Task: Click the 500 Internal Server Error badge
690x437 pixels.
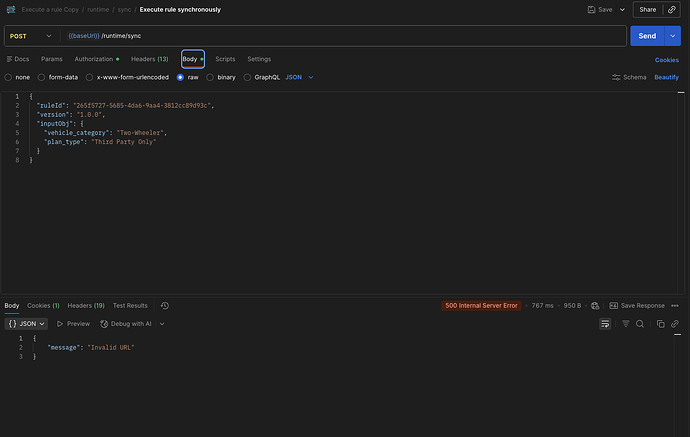Action: pos(481,305)
